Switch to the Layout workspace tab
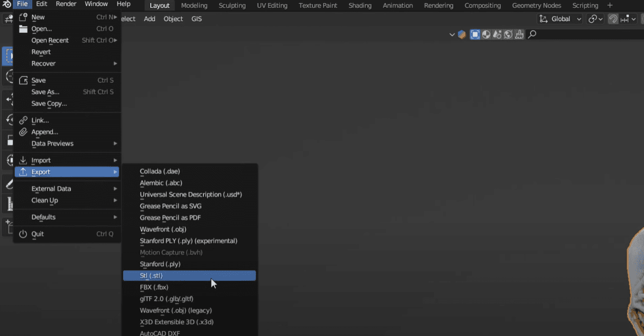The image size is (644, 336). [x=160, y=5]
